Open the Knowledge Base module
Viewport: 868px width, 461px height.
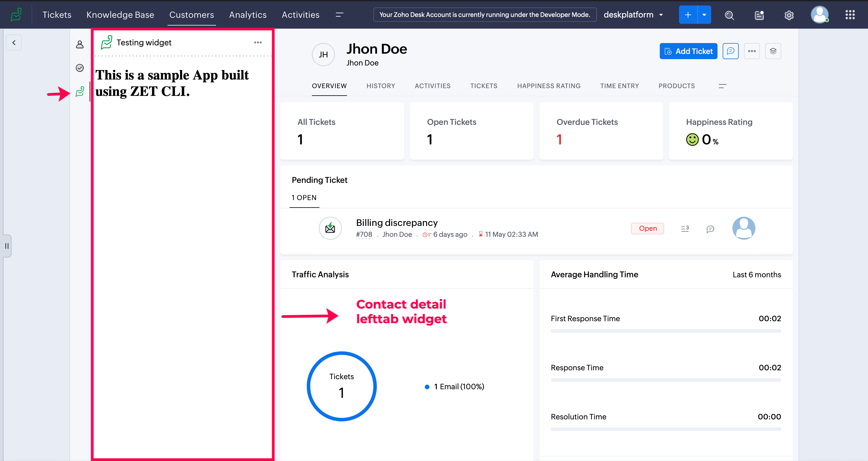[x=120, y=14]
